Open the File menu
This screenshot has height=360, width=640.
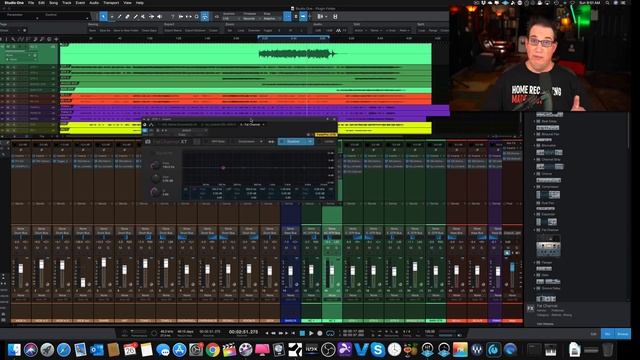31,3
